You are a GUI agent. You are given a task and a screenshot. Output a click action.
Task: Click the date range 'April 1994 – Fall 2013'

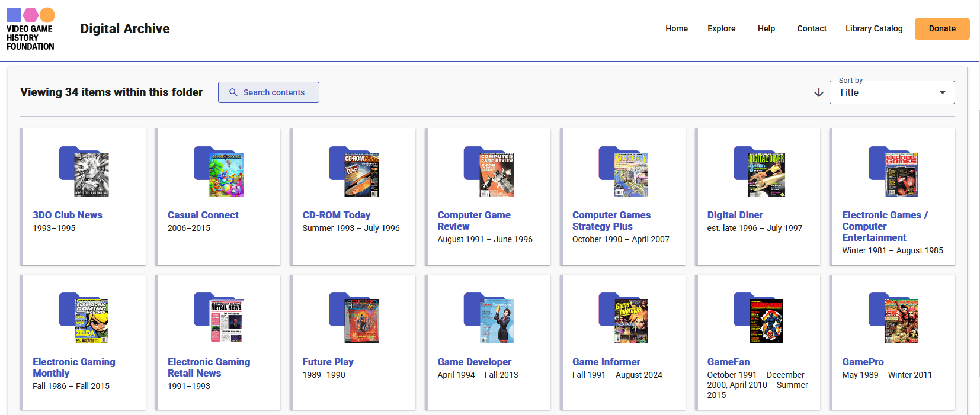pyautogui.click(x=478, y=375)
